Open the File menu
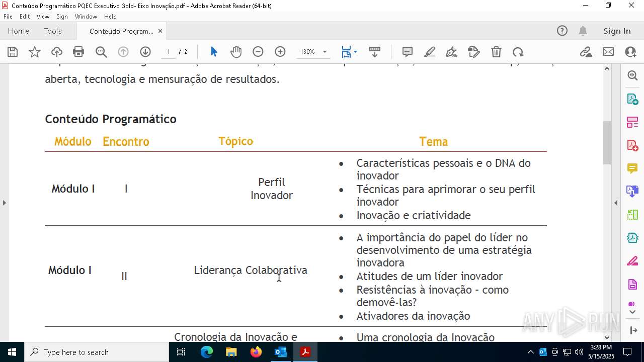Viewport: 644px width, 362px height. point(8,17)
